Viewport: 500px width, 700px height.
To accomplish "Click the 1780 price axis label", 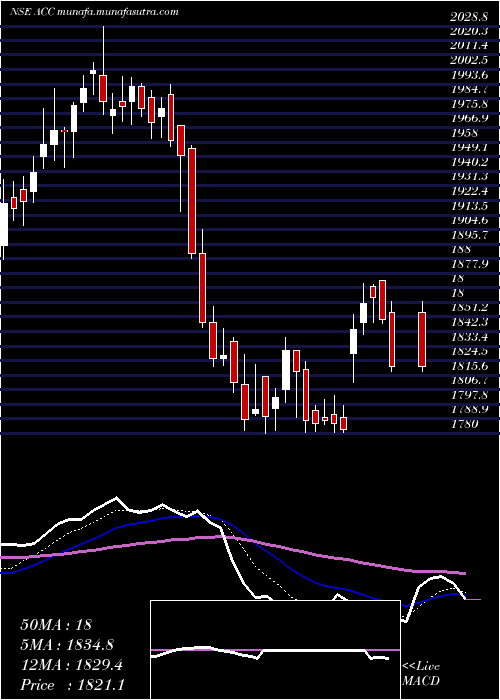I will pos(465,424).
